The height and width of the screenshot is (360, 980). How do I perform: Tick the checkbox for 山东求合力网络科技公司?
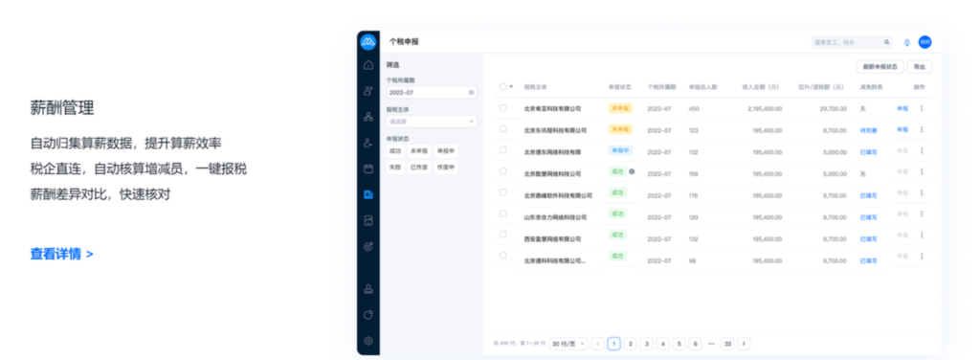click(x=502, y=214)
